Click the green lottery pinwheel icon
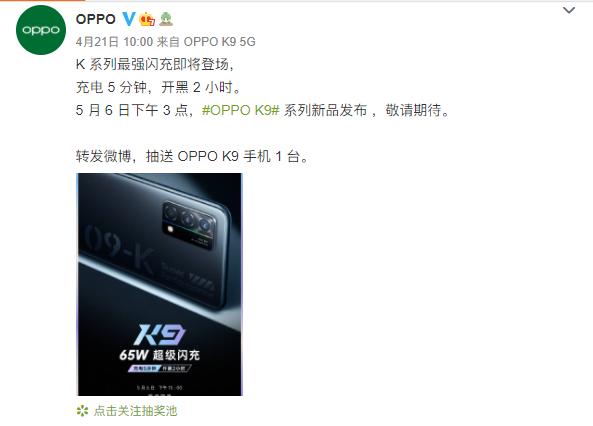Viewport: 593px width, 426px height. (82, 411)
